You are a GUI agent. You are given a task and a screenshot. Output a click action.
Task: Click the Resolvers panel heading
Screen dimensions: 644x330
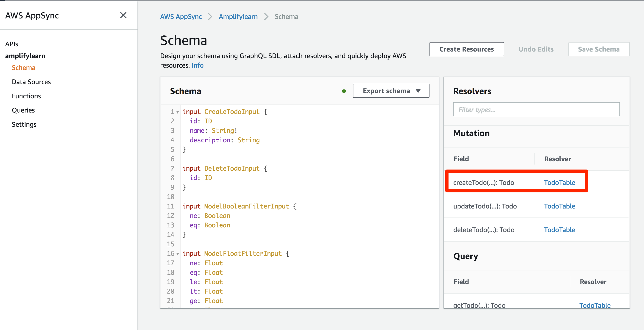(472, 91)
